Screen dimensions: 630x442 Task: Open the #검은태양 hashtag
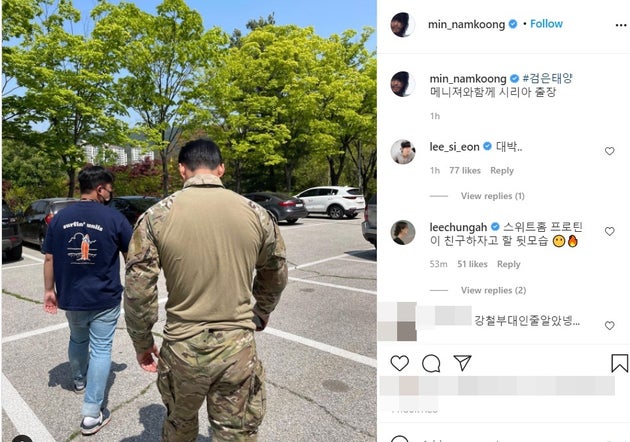[547, 78]
